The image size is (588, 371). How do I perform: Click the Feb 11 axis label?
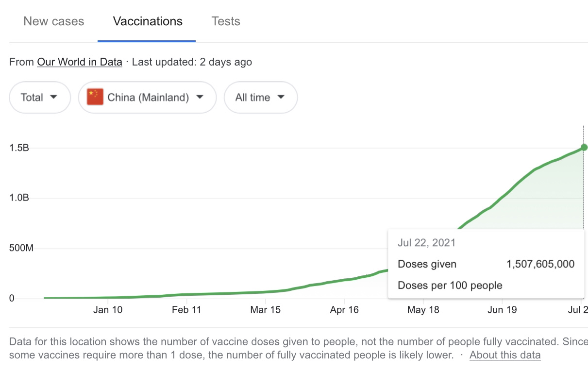coord(186,310)
